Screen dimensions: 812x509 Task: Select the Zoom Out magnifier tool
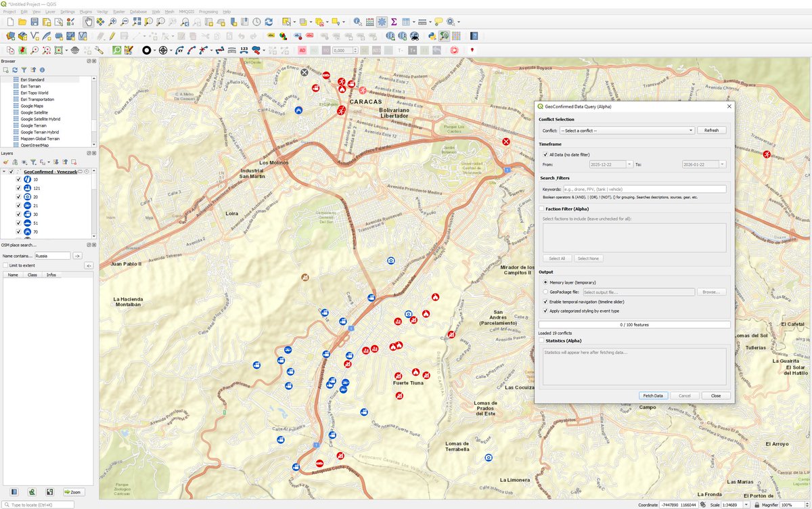pos(125,22)
